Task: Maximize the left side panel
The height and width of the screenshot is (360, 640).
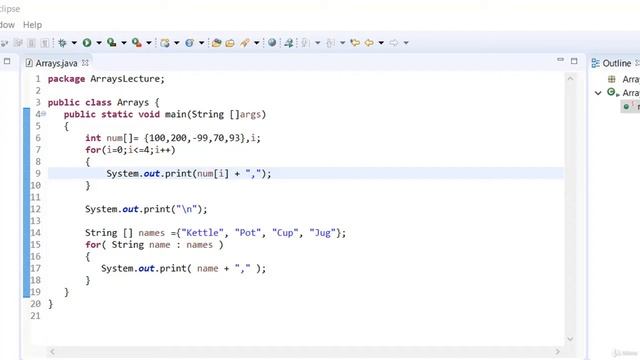Action: point(7,61)
